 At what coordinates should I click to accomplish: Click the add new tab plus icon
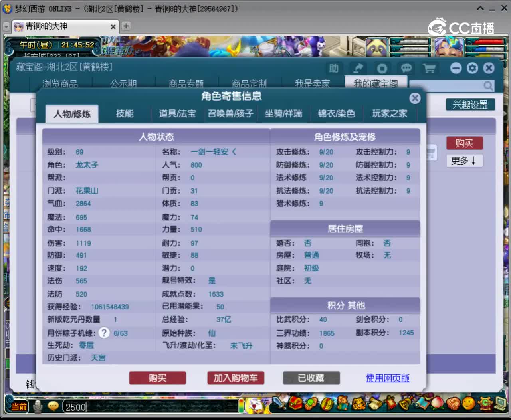tap(126, 26)
